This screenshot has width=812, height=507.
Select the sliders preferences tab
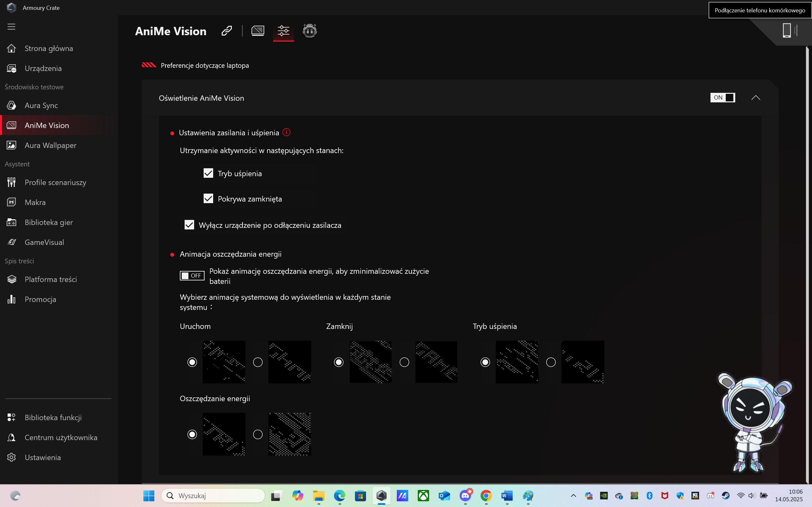pos(283,31)
